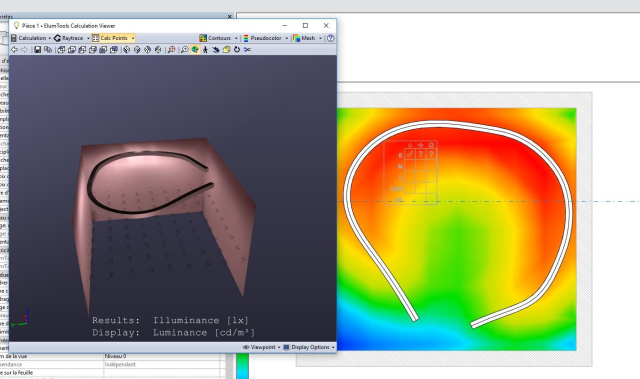Expand the Contours dropdown arrow
Image resolution: width=640 pixels, height=379 pixels.
[236, 38]
